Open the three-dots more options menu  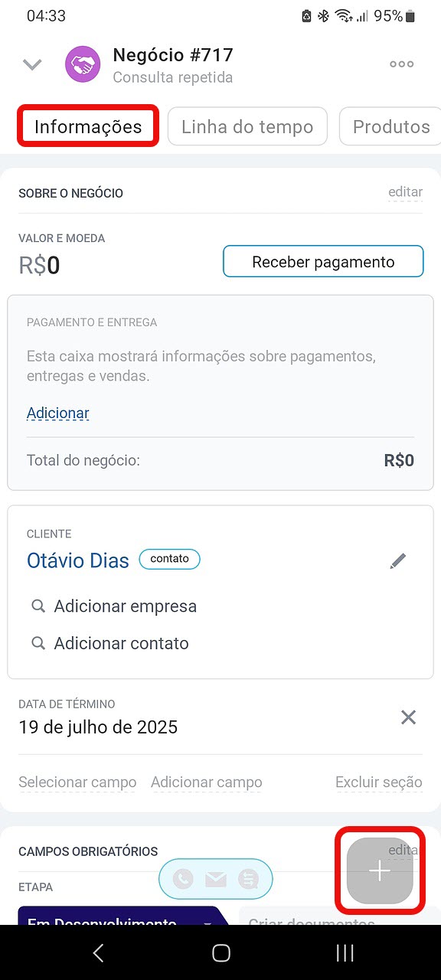click(402, 64)
